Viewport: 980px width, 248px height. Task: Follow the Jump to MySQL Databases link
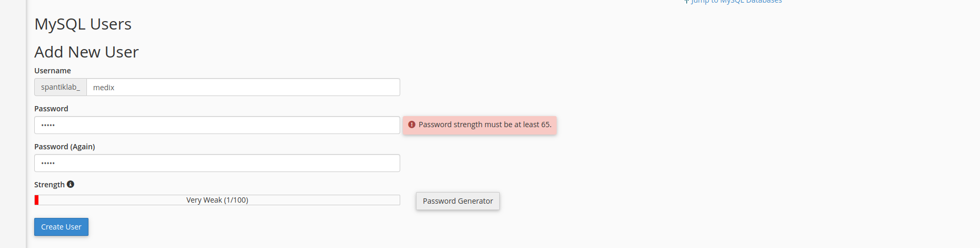[736, 2]
